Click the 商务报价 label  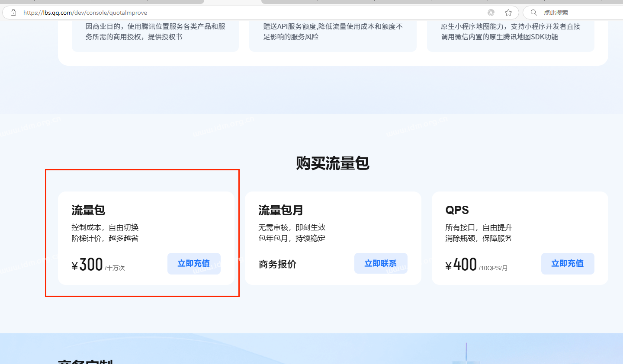pyautogui.click(x=277, y=264)
